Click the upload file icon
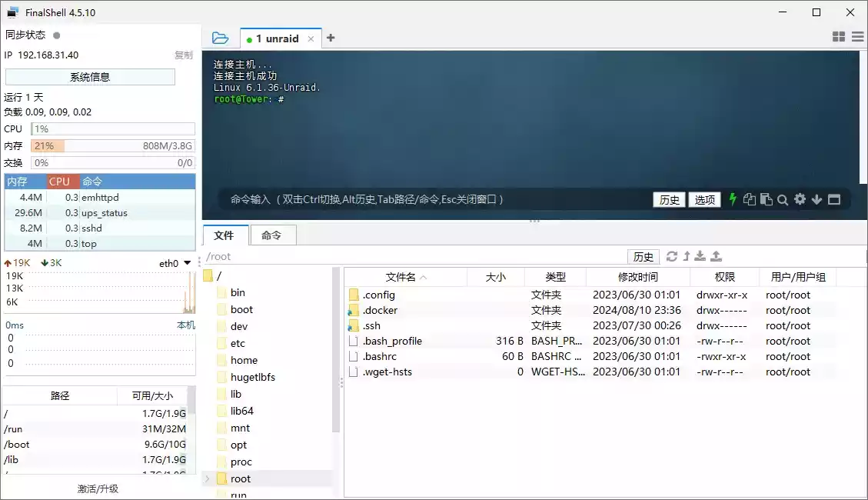 [x=717, y=256]
